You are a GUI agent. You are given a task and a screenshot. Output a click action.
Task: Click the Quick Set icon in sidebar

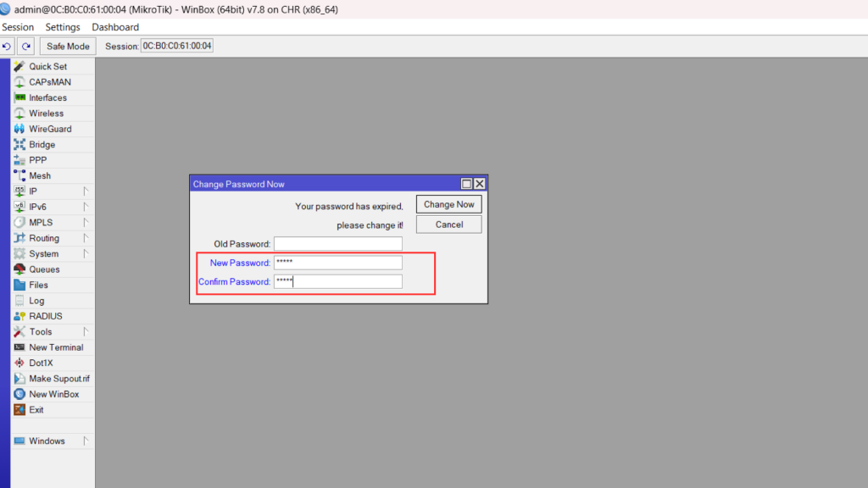tap(19, 66)
